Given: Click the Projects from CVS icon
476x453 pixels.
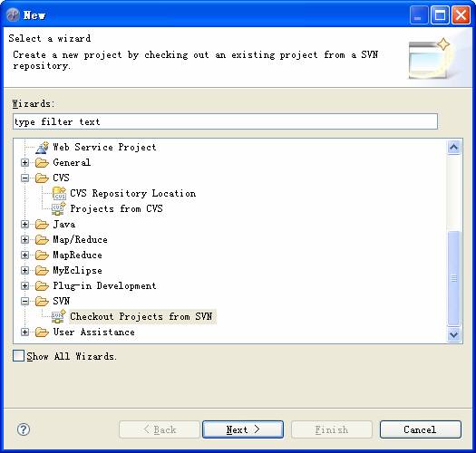Looking at the screenshot, I should [59, 209].
